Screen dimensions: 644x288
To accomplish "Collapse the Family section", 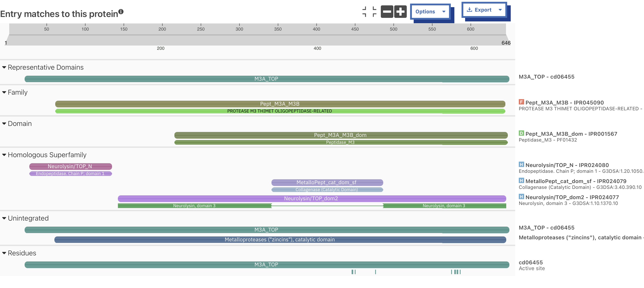I will pos(4,92).
